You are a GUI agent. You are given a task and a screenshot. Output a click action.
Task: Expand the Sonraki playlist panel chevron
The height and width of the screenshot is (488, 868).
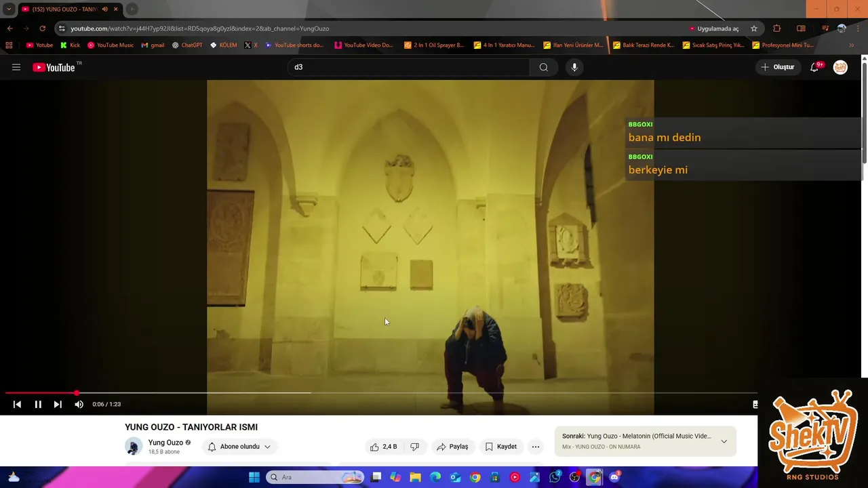point(724,441)
